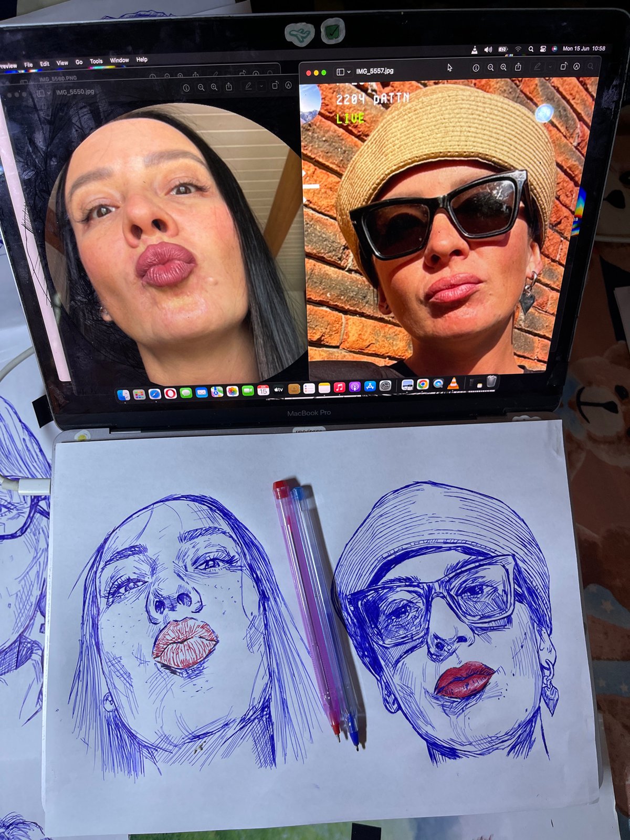
Task: Open the Tools menu
Action: (96, 61)
